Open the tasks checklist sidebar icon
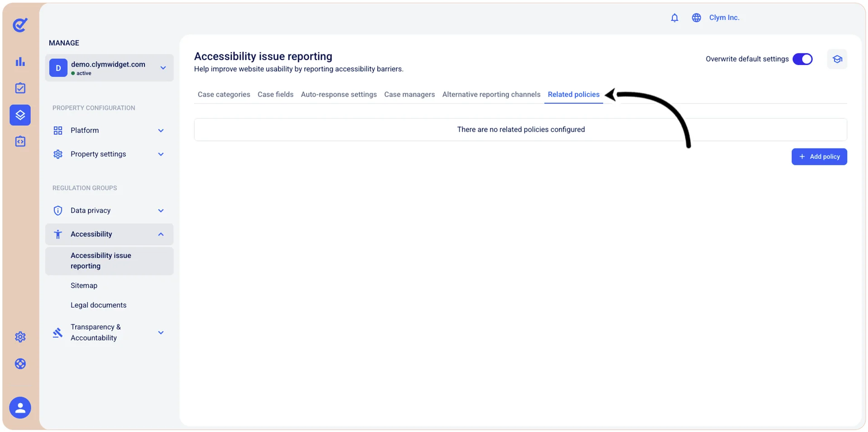Viewport: 868px width, 432px height. tap(20, 88)
